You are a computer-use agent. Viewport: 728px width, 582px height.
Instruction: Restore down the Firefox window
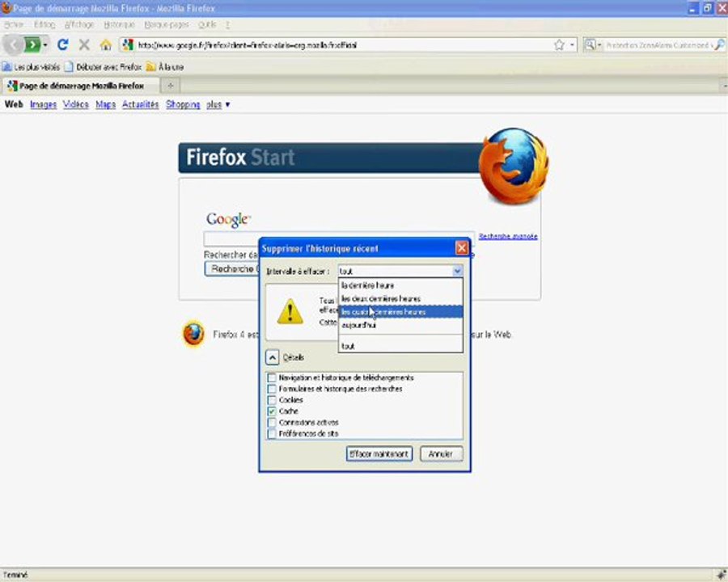[x=707, y=8]
